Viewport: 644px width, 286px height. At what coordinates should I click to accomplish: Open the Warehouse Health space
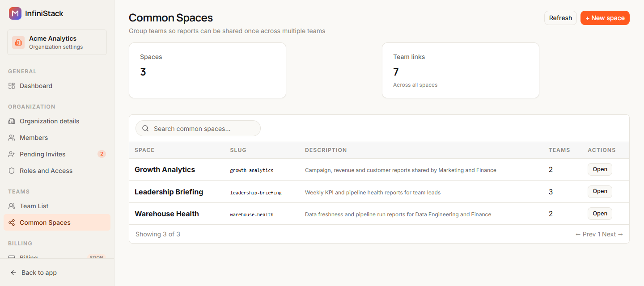pos(600,214)
